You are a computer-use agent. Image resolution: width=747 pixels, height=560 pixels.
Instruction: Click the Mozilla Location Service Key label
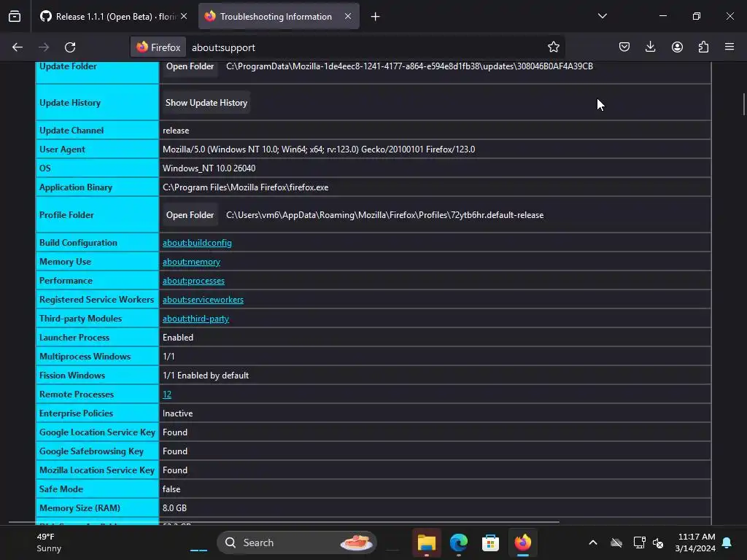point(97,470)
